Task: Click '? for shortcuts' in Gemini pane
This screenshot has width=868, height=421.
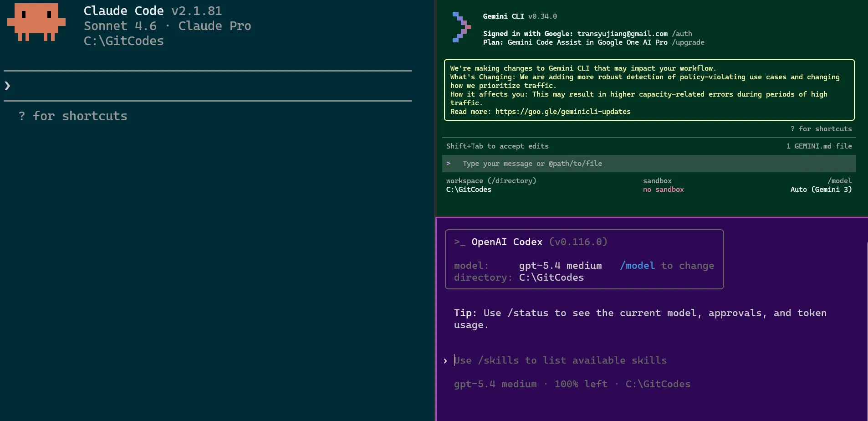Action: (x=821, y=129)
